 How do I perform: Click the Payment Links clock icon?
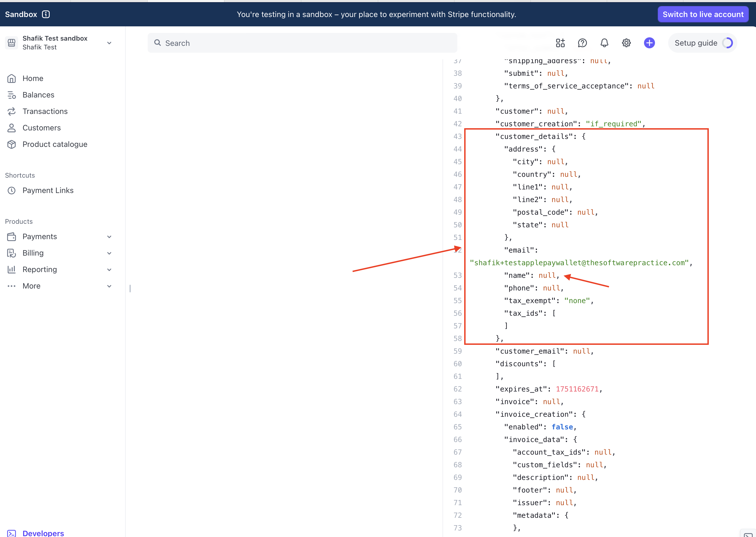coord(12,191)
